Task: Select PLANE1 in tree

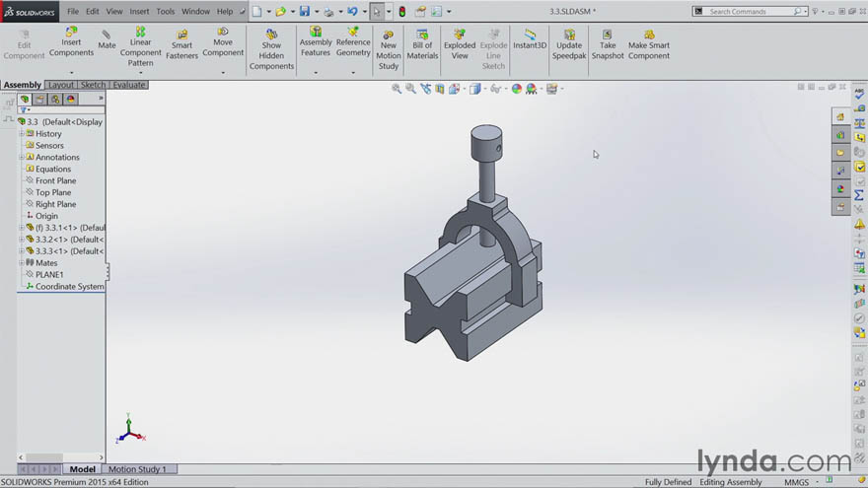Action: pyautogui.click(x=49, y=274)
